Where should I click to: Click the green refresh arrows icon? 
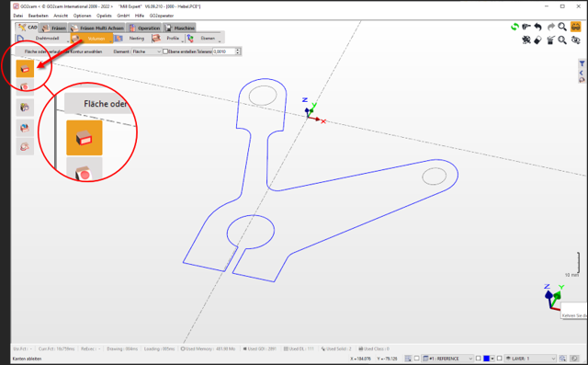(x=514, y=27)
